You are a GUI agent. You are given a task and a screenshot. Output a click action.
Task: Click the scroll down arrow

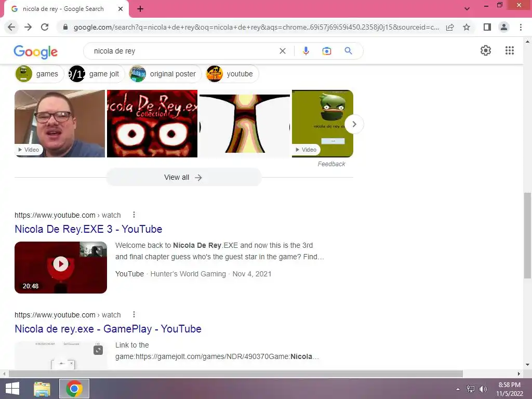click(x=527, y=365)
